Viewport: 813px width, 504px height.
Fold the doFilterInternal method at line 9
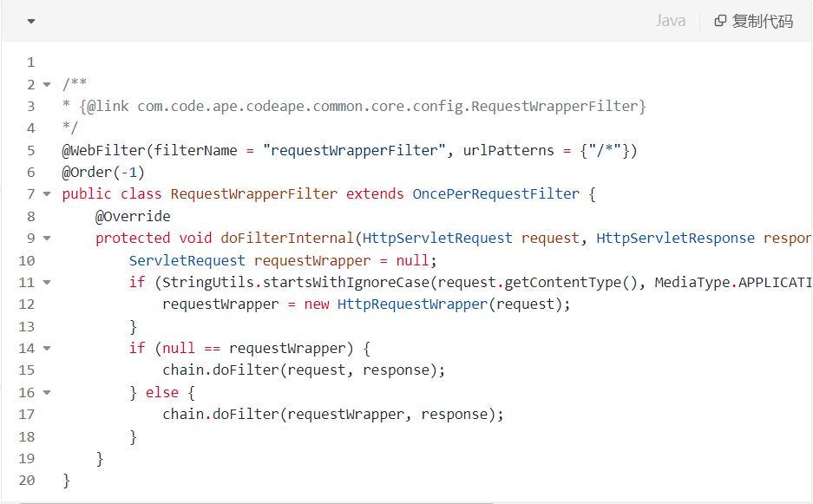click(x=47, y=239)
